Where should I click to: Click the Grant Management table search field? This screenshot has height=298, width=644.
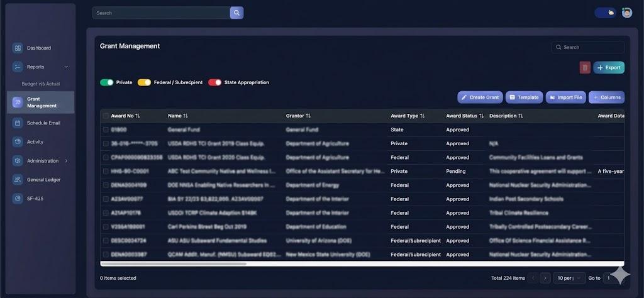coord(587,47)
